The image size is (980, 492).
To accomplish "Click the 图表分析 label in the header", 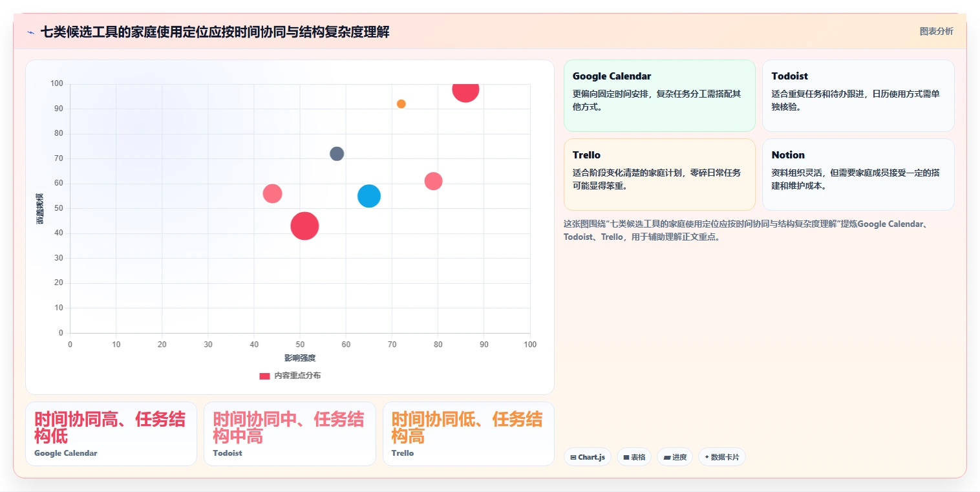I will tap(936, 31).
